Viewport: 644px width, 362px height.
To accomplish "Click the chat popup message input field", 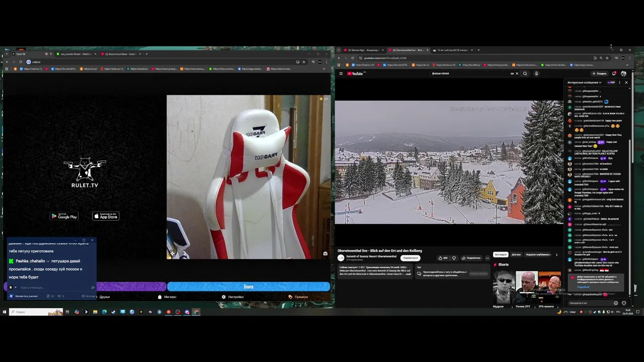I will pyautogui.click(x=54, y=287).
